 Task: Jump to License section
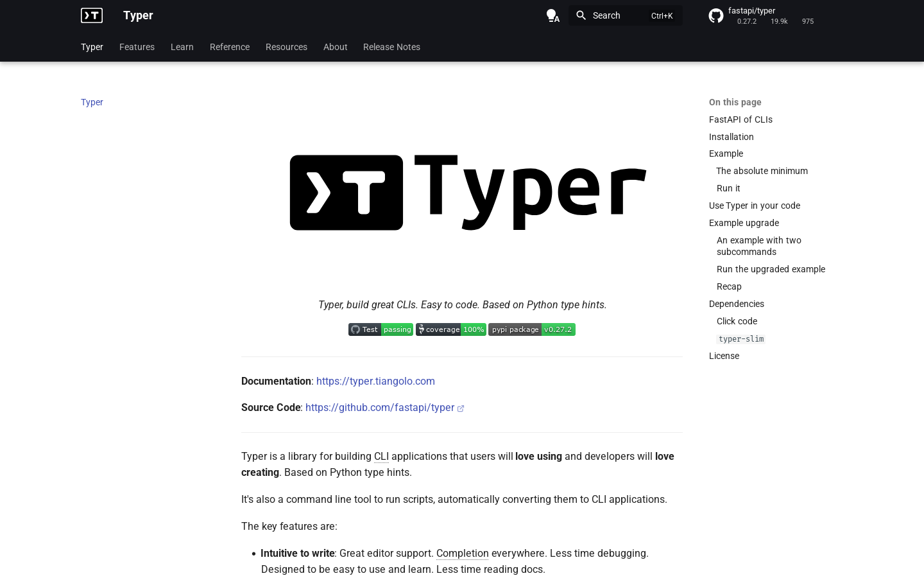(724, 356)
